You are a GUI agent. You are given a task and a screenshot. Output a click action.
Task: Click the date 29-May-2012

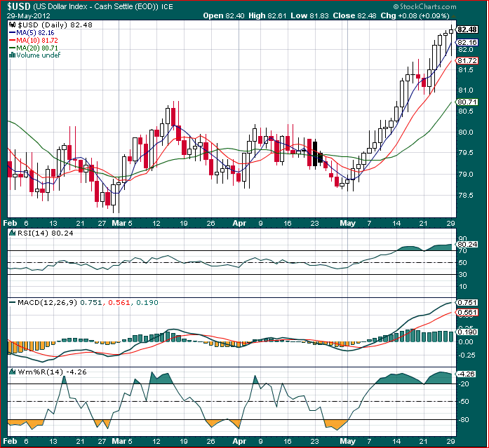pos(29,16)
